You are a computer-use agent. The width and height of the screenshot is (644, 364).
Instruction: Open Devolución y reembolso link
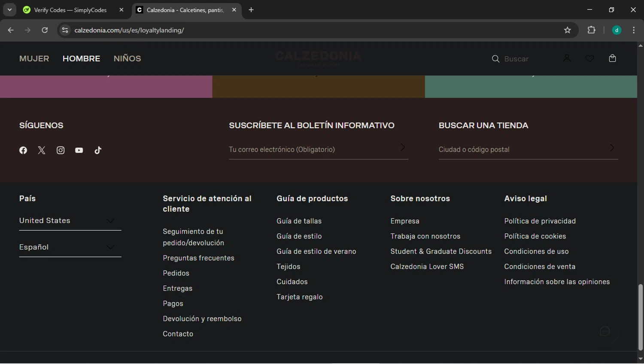tap(202, 318)
